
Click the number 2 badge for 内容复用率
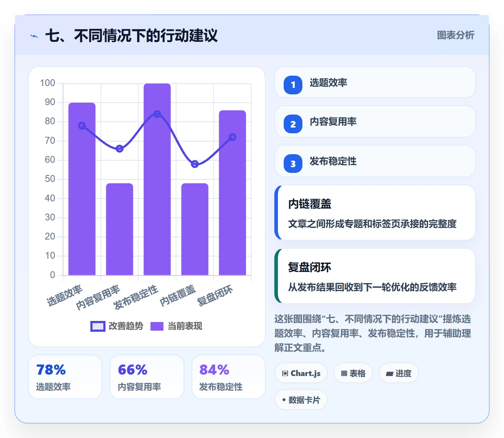point(293,124)
